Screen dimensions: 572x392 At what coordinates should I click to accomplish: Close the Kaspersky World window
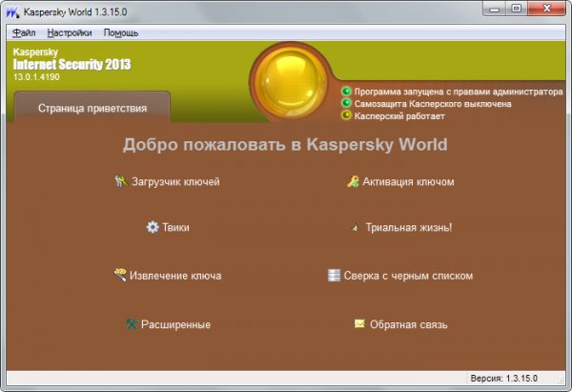pyautogui.click(x=546, y=9)
